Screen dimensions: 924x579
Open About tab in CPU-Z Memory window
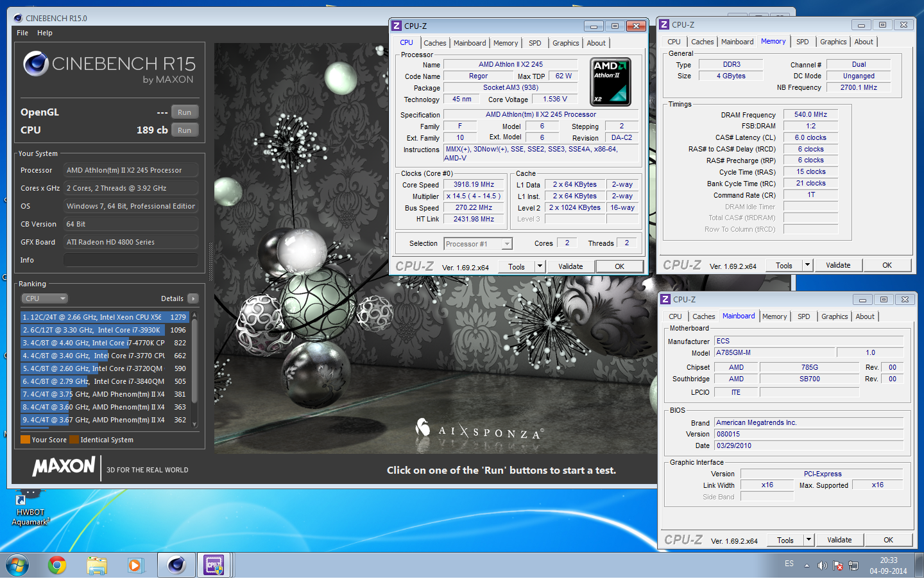[x=864, y=42]
